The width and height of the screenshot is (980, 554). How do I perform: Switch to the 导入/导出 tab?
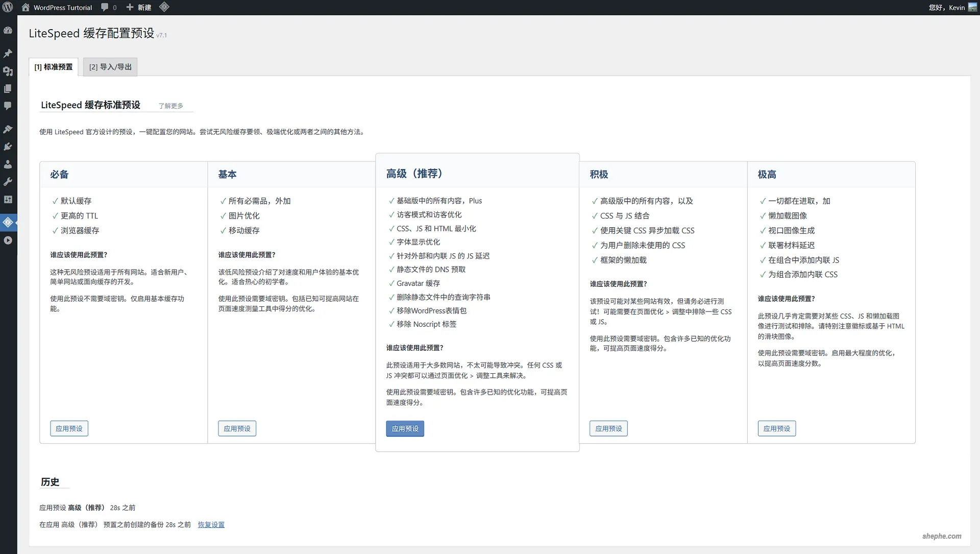coord(109,66)
